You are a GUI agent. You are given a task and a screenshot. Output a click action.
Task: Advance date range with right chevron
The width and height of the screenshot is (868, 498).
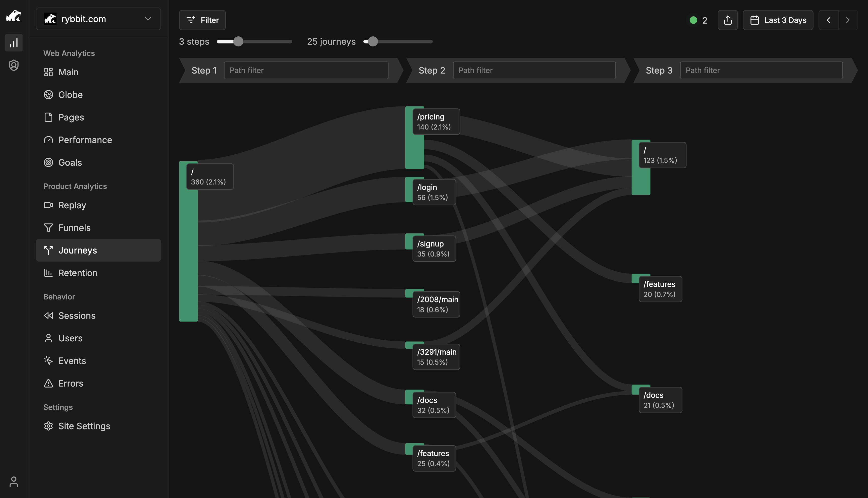(847, 20)
